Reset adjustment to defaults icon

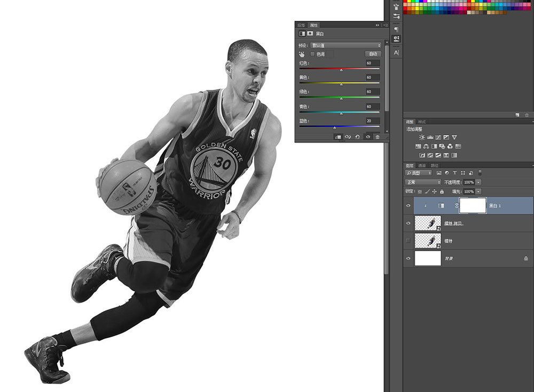(357, 137)
